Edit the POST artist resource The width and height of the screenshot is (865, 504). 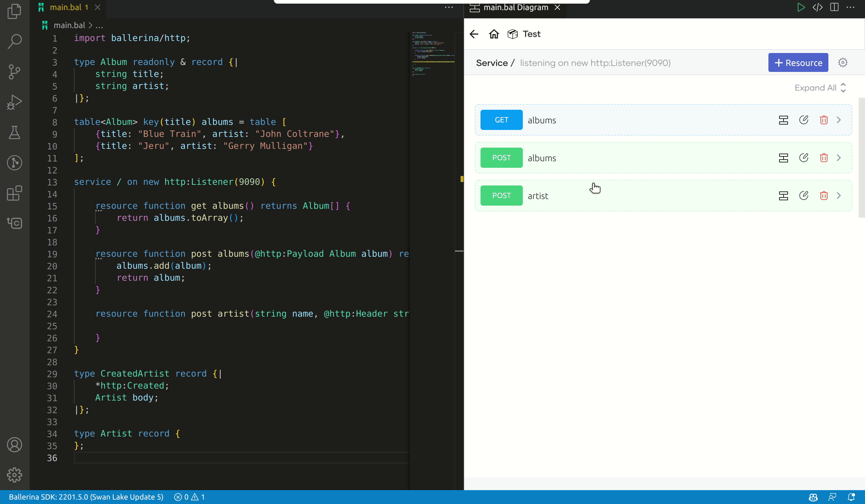pyautogui.click(x=803, y=195)
